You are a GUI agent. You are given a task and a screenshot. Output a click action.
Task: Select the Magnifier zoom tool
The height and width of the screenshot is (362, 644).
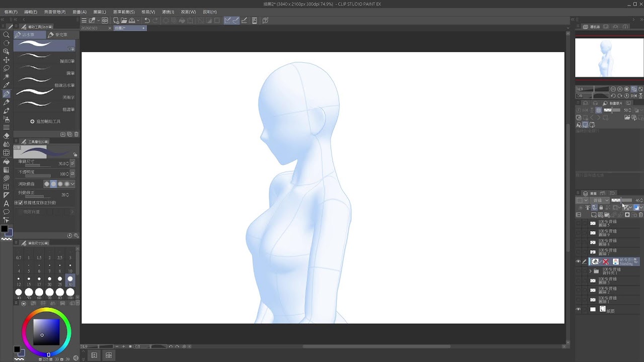tap(7, 35)
